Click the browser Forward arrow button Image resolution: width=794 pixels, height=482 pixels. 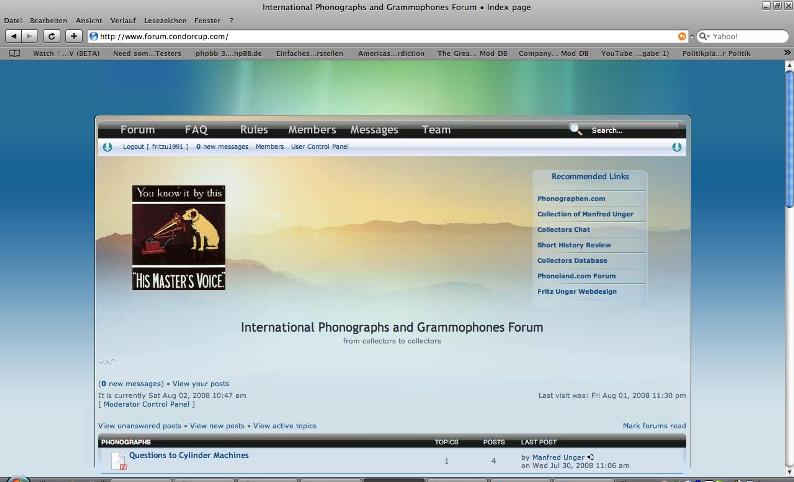29,36
